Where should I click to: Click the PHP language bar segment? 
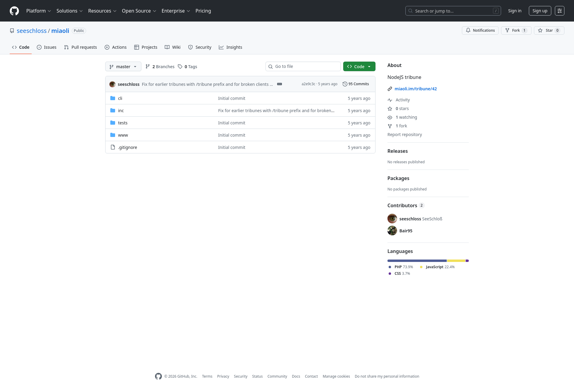pyautogui.click(x=417, y=261)
